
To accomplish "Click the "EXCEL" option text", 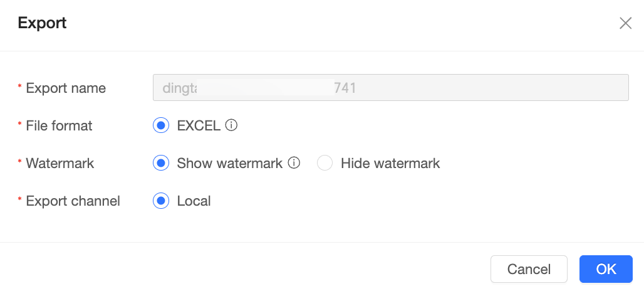I will coord(199,125).
